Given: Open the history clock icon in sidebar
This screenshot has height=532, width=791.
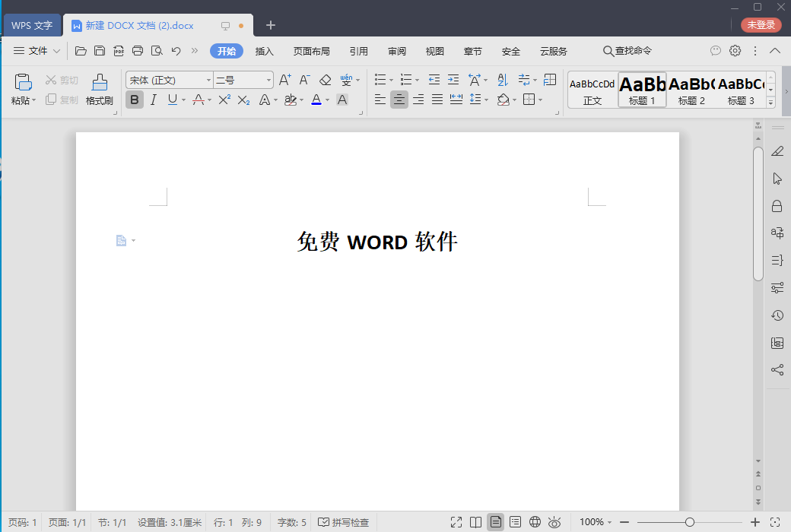Looking at the screenshot, I should tap(777, 315).
